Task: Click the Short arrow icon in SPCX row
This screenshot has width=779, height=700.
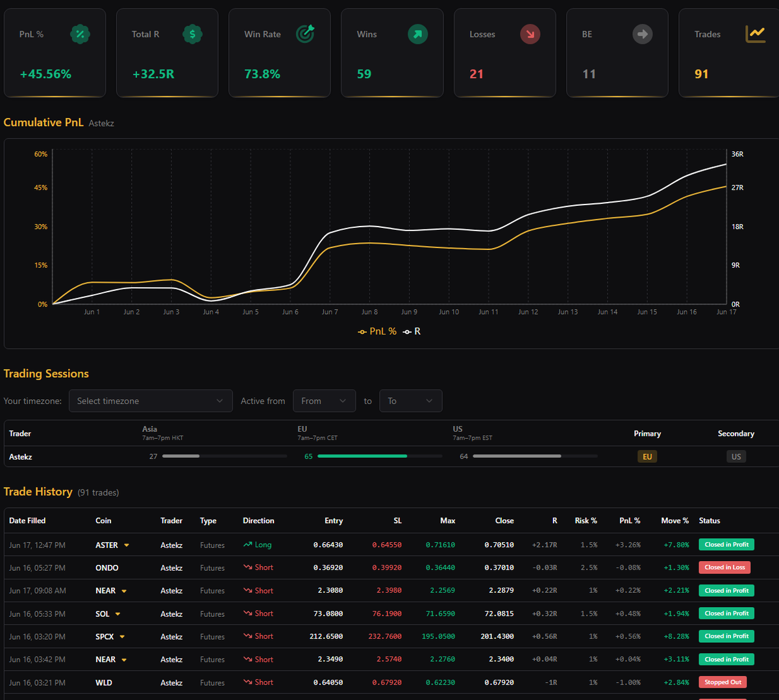Action: (247, 636)
